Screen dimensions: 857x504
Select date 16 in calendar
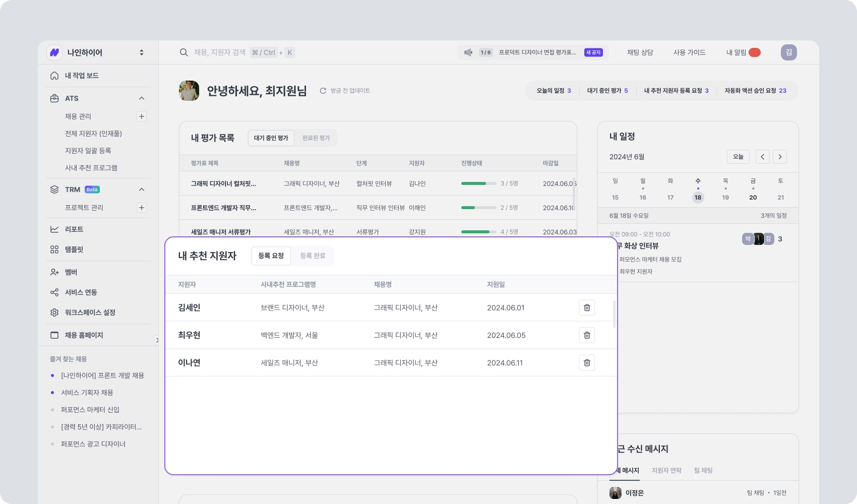(643, 198)
